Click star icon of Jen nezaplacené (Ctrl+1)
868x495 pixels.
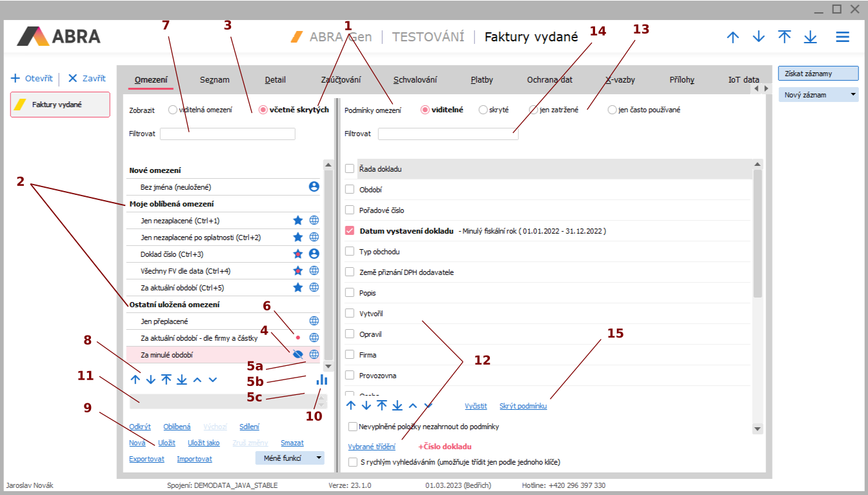pyautogui.click(x=298, y=220)
